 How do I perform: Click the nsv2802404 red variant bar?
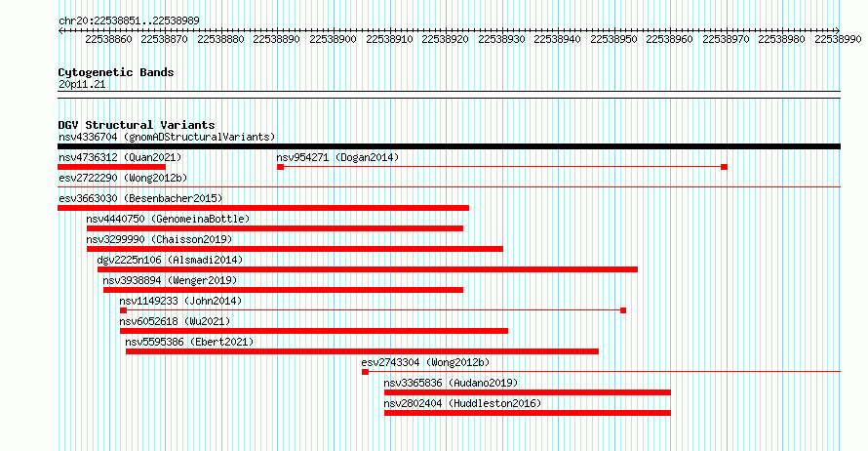[528, 413]
